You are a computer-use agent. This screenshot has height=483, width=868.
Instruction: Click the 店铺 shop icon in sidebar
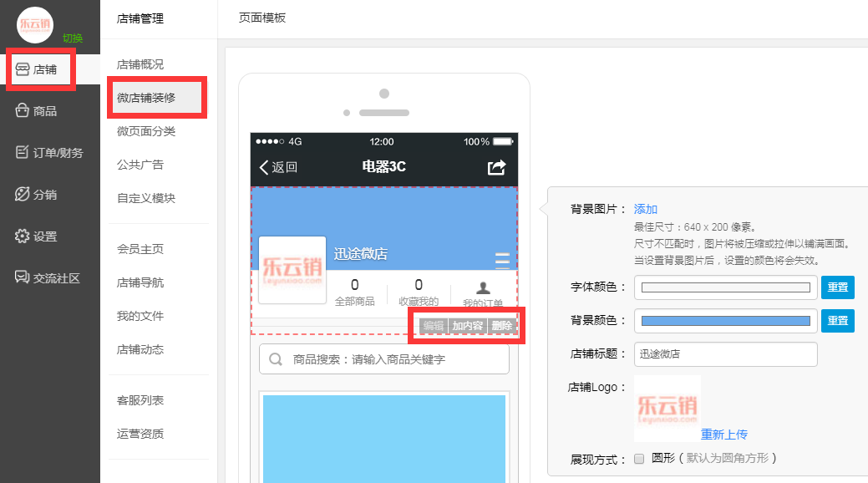23,69
